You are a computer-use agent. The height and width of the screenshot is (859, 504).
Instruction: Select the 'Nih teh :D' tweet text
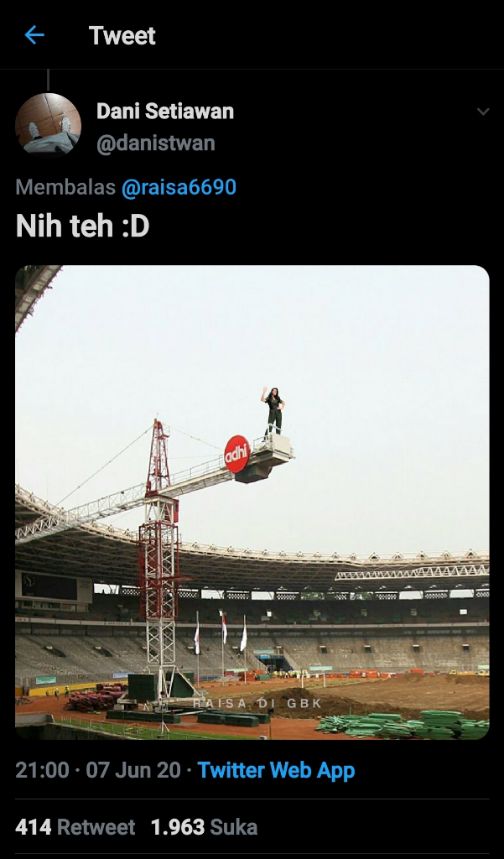(x=82, y=226)
